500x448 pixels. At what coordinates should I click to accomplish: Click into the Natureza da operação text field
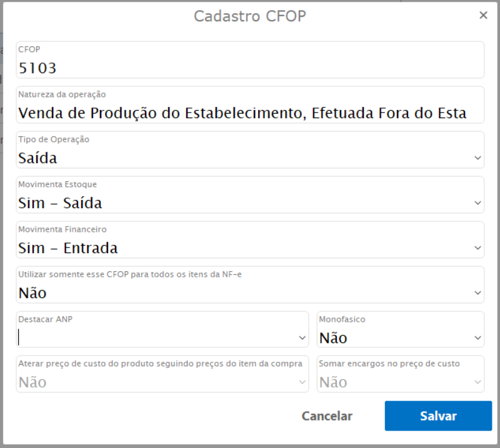(250, 113)
